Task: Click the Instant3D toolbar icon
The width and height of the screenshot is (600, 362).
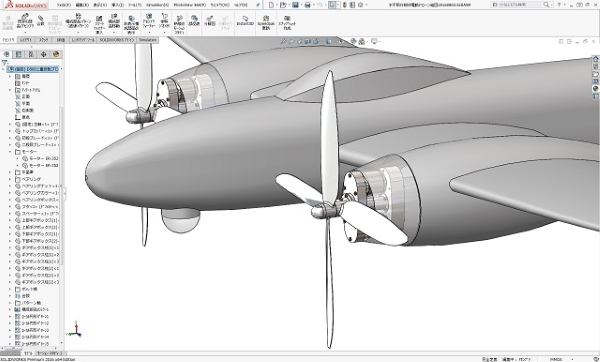Action: 245,21
